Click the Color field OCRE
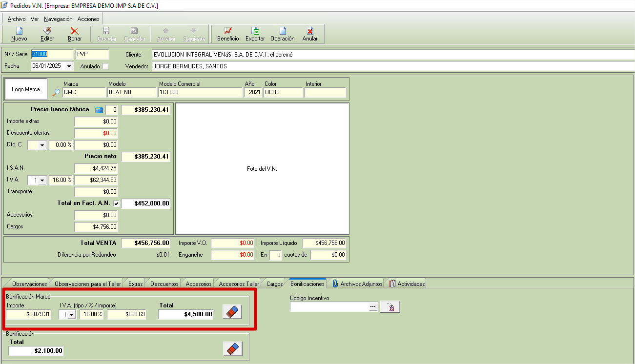Screen dimensions: 635x364 click(283, 92)
